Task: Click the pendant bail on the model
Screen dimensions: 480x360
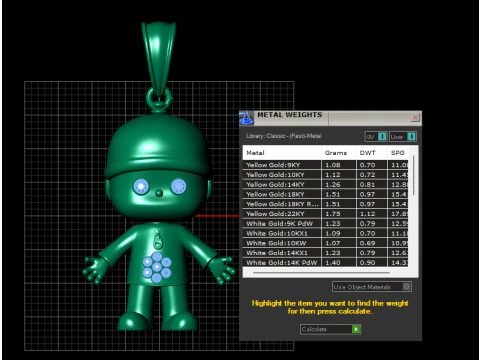Action: (x=158, y=57)
